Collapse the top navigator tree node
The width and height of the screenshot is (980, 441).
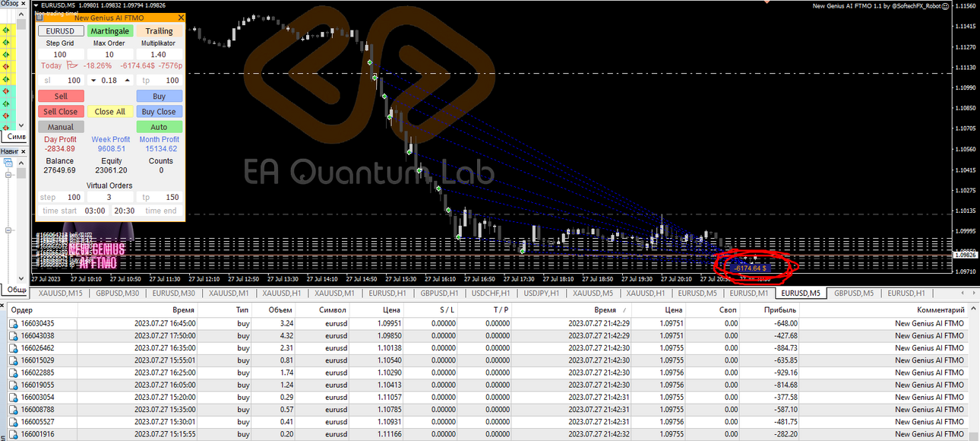click(8, 175)
